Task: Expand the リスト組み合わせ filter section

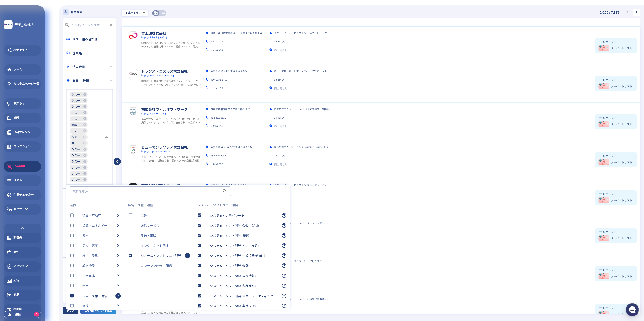Action: (111, 39)
